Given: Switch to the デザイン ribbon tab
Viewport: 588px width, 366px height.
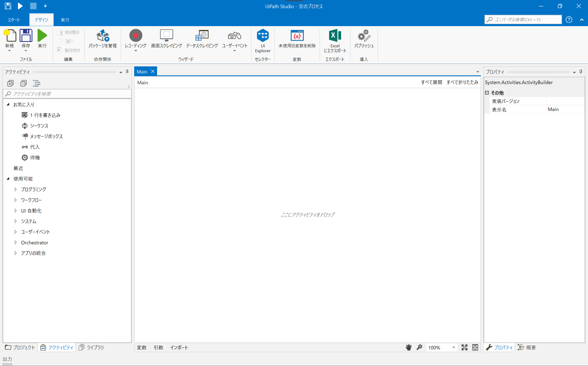Looking at the screenshot, I should tap(41, 20).
